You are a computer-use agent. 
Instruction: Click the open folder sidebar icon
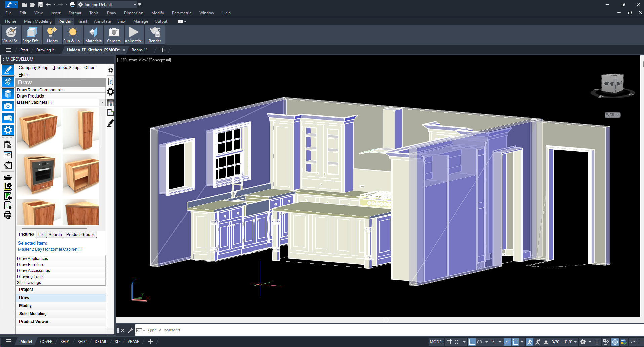(8, 177)
